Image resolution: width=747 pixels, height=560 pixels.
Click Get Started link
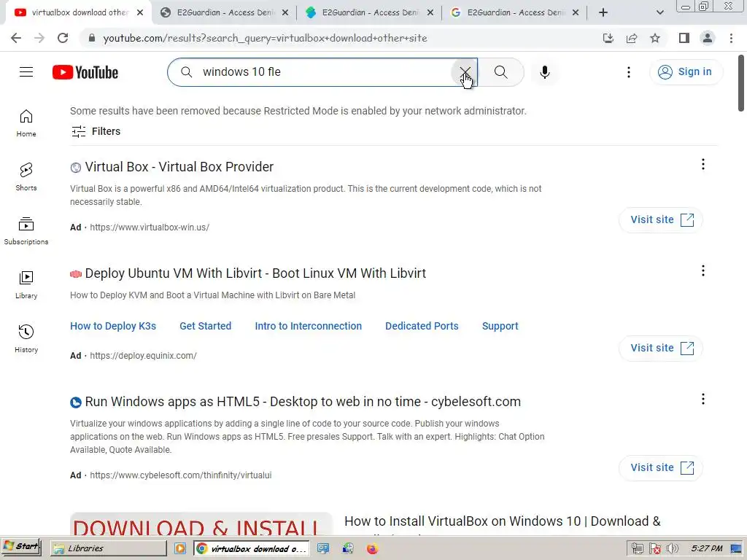point(205,326)
